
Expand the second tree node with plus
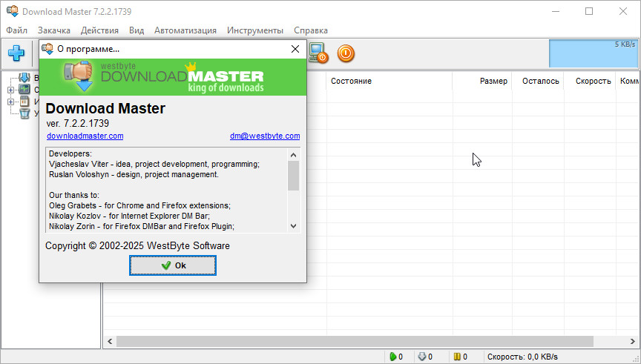(10, 90)
